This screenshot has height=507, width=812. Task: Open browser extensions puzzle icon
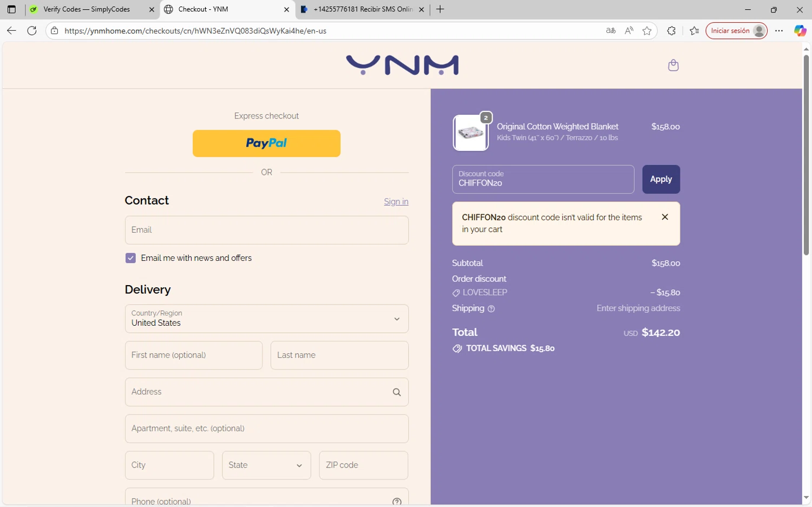(671, 31)
